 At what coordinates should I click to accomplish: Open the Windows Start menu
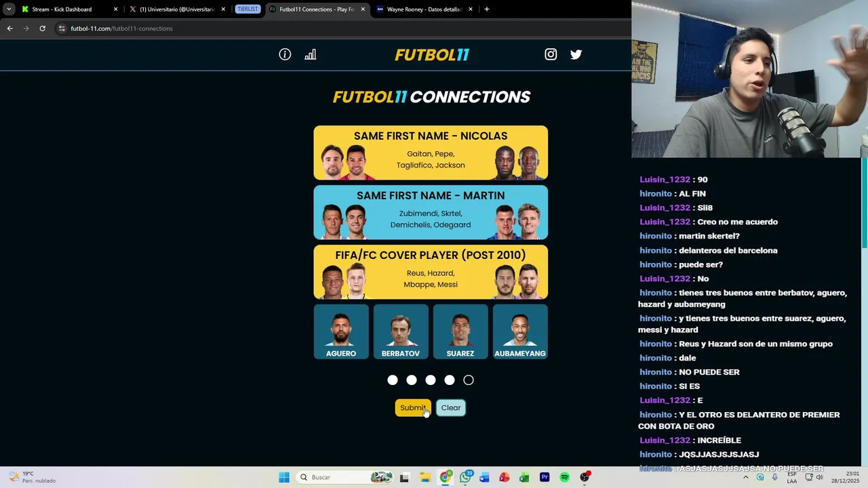284,477
